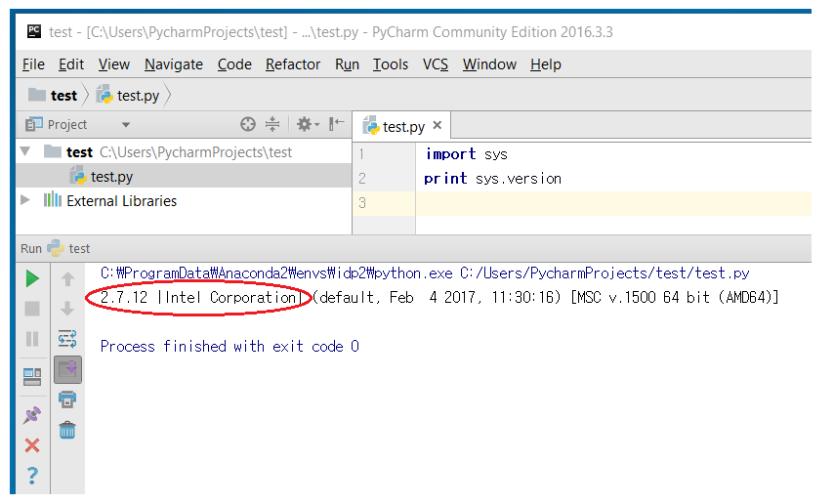Open the Refactor menu
The height and width of the screenshot is (504, 834).
click(x=293, y=64)
